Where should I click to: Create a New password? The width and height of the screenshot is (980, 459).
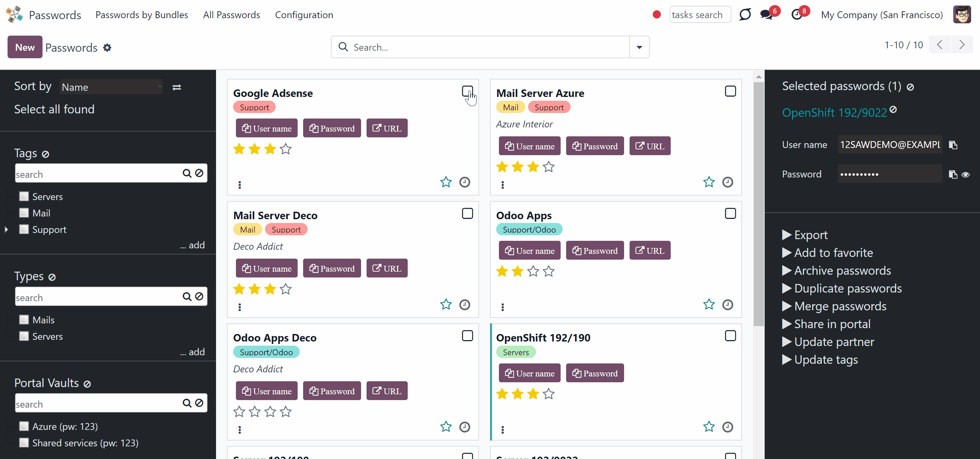coord(25,47)
